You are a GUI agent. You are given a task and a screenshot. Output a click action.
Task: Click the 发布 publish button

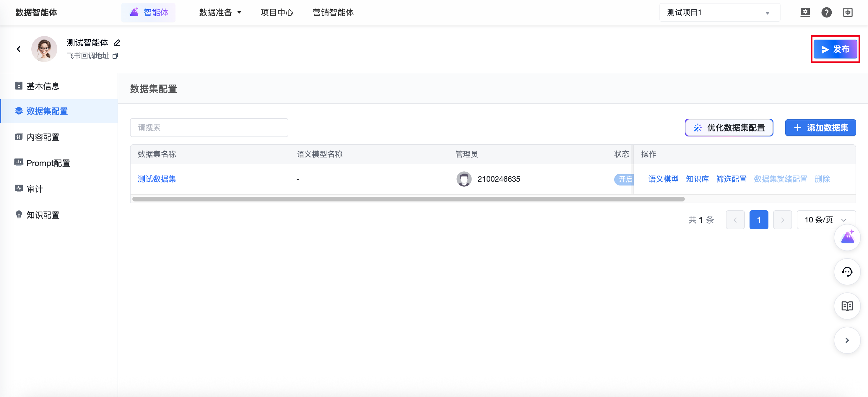point(835,49)
